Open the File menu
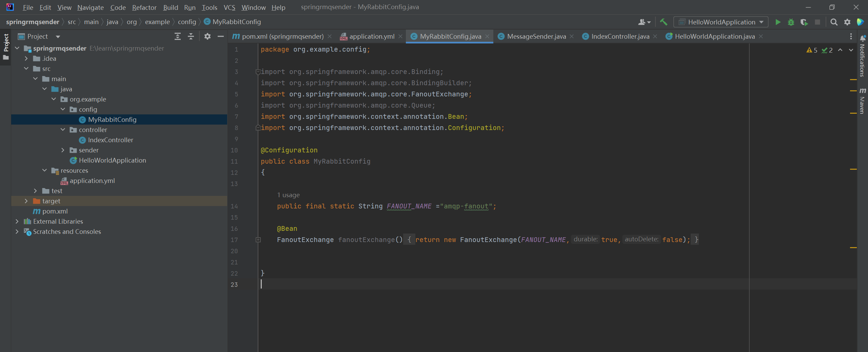Viewport: 868px width, 352px height. click(x=28, y=7)
